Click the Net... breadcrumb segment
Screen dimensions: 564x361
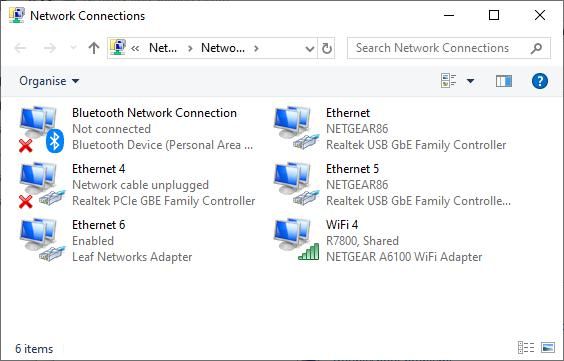pyautogui.click(x=163, y=48)
